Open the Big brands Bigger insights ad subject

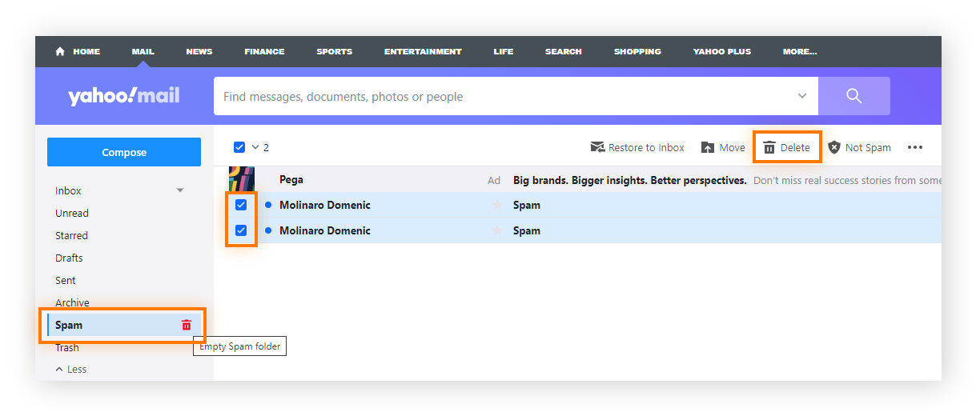pyautogui.click(x=630, y=180)
